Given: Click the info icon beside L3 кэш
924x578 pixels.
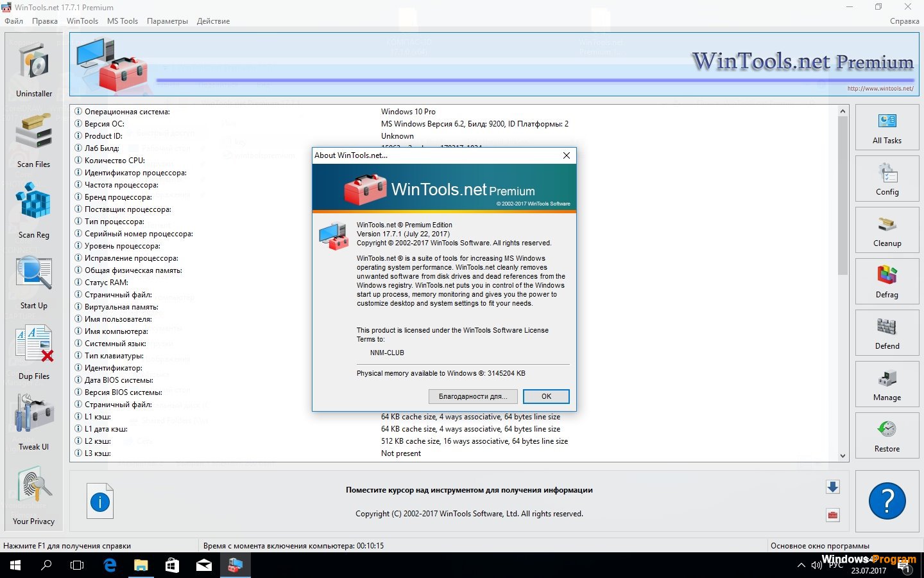Looking at the screenshot, I should click(x=78, y=453).
